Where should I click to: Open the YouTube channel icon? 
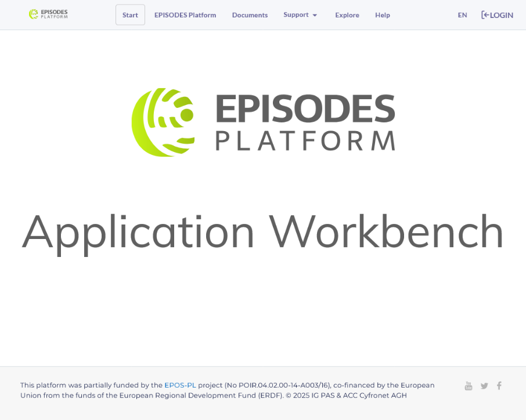point(469,386)
